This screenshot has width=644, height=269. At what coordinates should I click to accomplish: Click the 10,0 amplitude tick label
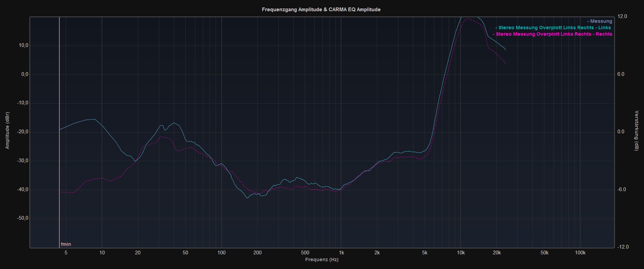[23, 46]
